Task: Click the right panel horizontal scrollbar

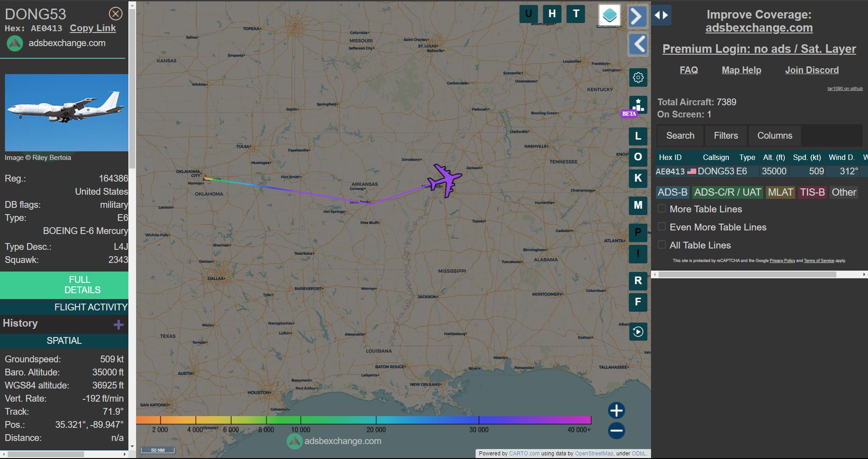Action: [747, 274]
